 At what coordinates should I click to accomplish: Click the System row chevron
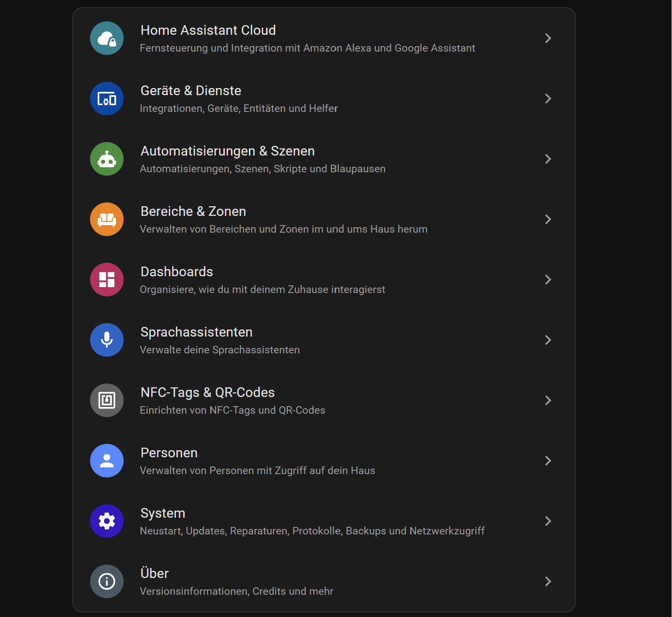pyautogui.click(x=548, y=521)
